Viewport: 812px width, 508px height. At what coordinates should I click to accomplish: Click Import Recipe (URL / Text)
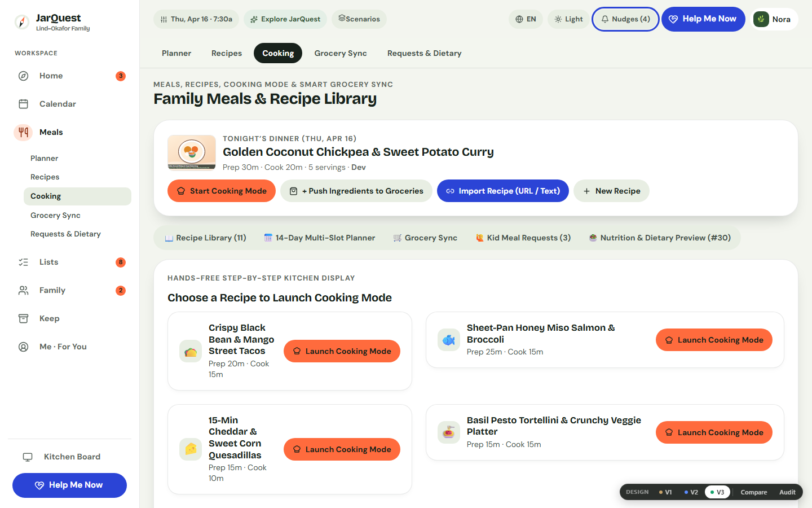(503, 191)
